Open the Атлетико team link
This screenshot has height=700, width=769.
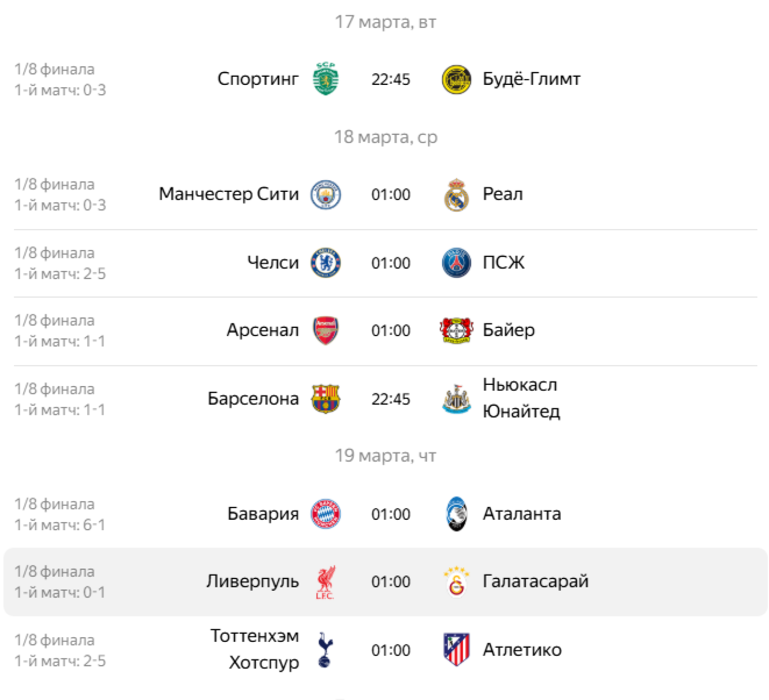[522, 650]
